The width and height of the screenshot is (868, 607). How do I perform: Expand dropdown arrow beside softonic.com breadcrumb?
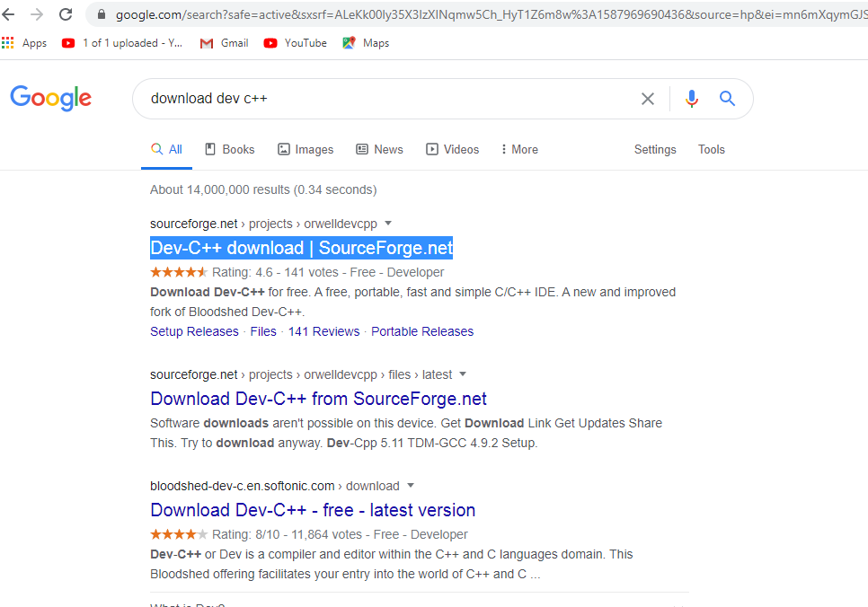(x=411, y=485)
